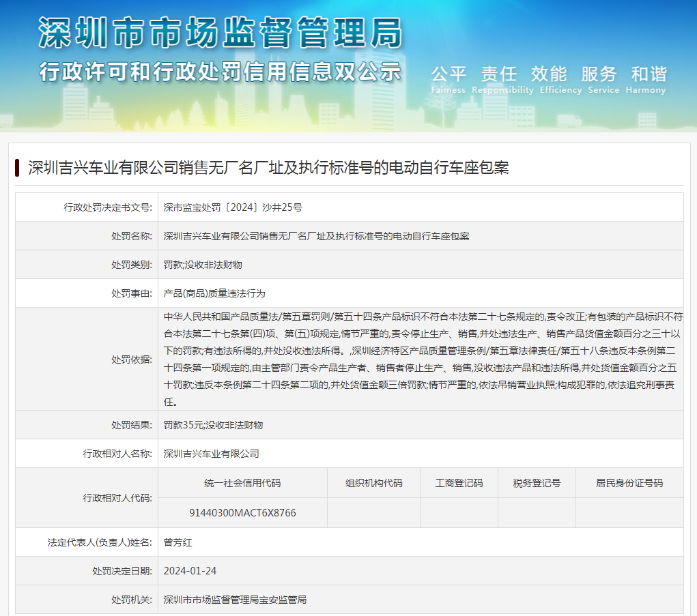Screen dimensions: 697x616
Task: Click the 处罚依据 legal basis paragraph
Action: (x=420, y=359)
